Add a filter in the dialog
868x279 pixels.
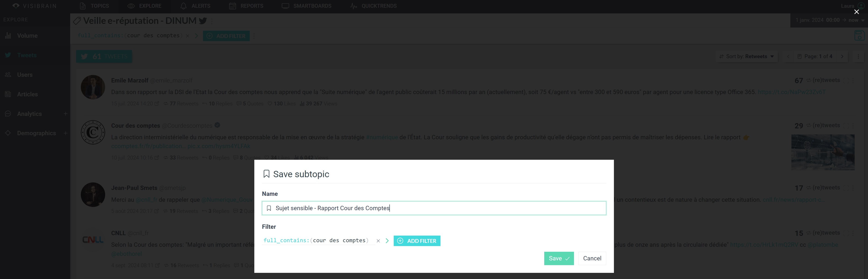tap(416, 241)
